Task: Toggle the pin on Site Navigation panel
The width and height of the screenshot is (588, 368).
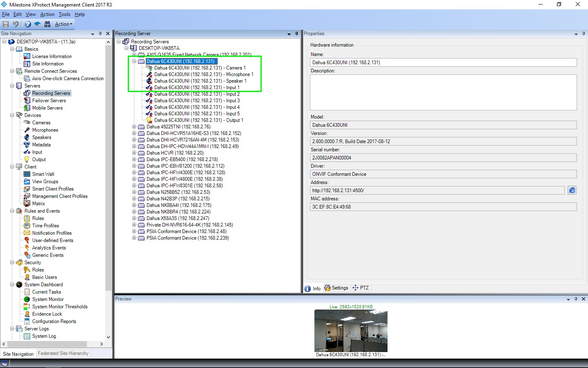Action: coord(100,34)
